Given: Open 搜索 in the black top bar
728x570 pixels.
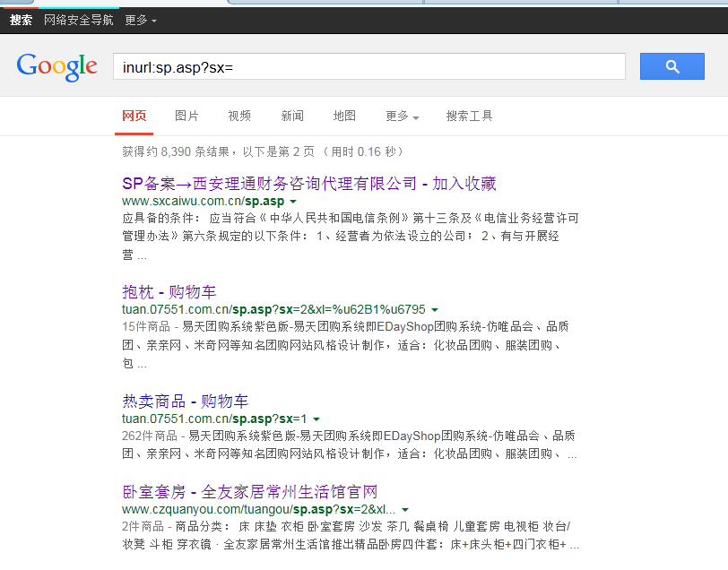Looking at the screenshot, I should 21,20.
